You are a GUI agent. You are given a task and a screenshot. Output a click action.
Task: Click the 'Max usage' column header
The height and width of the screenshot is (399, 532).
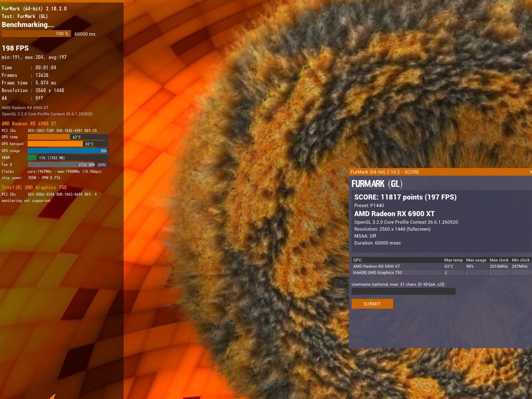[x=476, y=260]
